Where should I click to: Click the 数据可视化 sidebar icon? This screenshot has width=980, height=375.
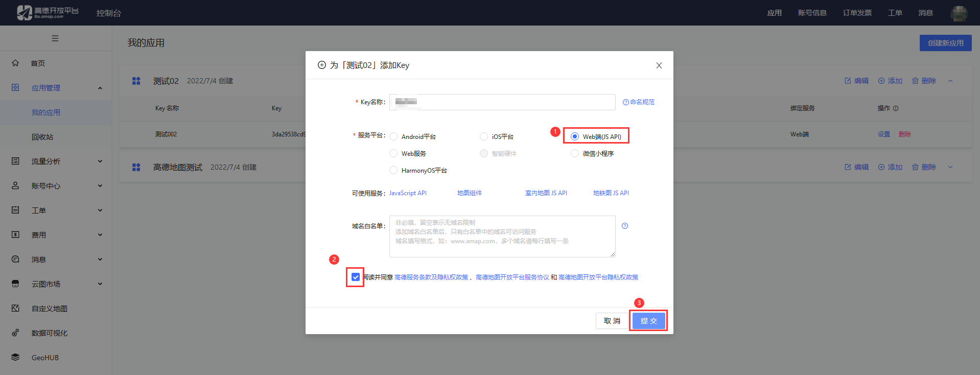click(15, 333)
